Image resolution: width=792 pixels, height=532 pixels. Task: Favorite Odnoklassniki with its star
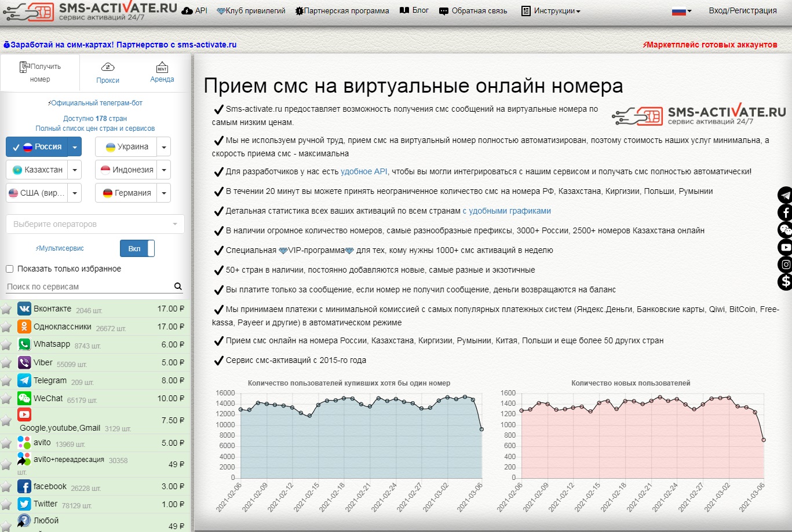[6, 327]
